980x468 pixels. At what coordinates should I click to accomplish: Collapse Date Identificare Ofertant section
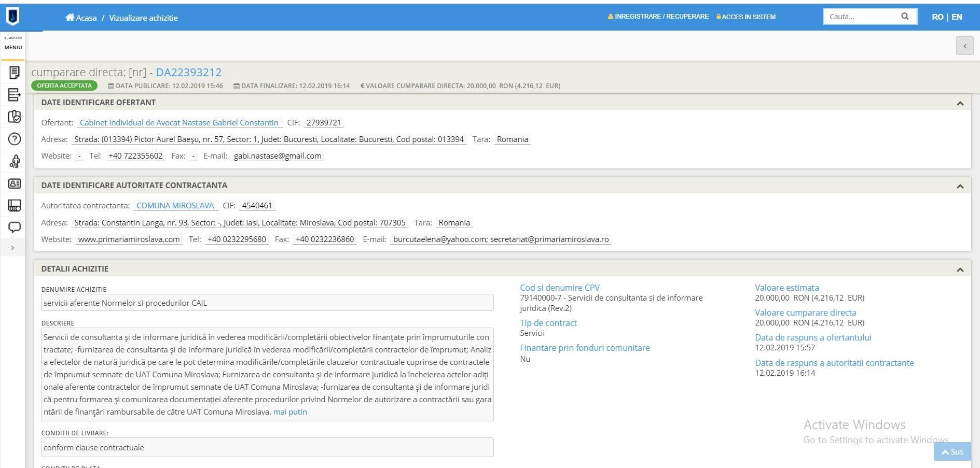[x=960, y=103]
